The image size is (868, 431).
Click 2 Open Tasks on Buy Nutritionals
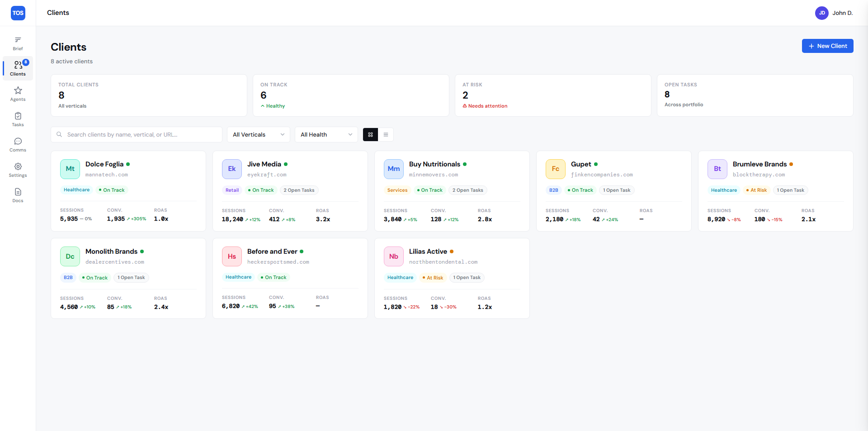468,190
